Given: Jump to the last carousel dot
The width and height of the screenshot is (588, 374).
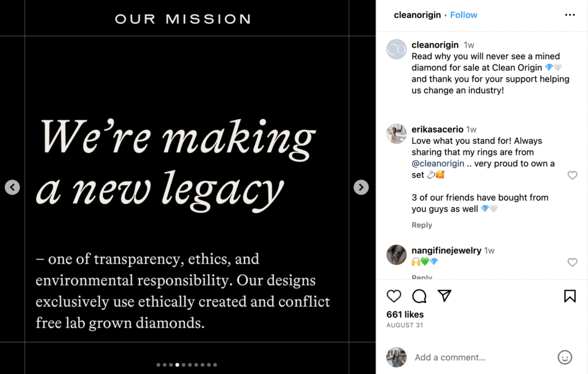Looking at the screenshot, I should coord(215,365).
